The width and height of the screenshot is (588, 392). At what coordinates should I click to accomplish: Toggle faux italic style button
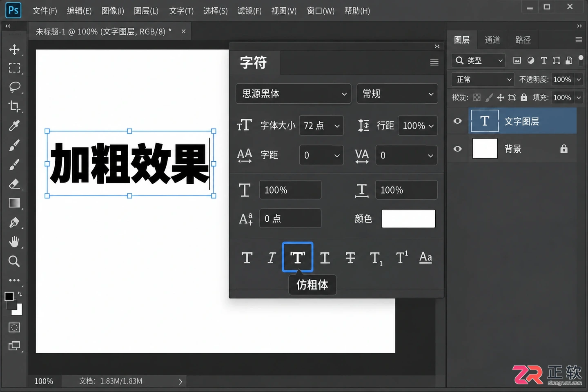click(272, 258)
